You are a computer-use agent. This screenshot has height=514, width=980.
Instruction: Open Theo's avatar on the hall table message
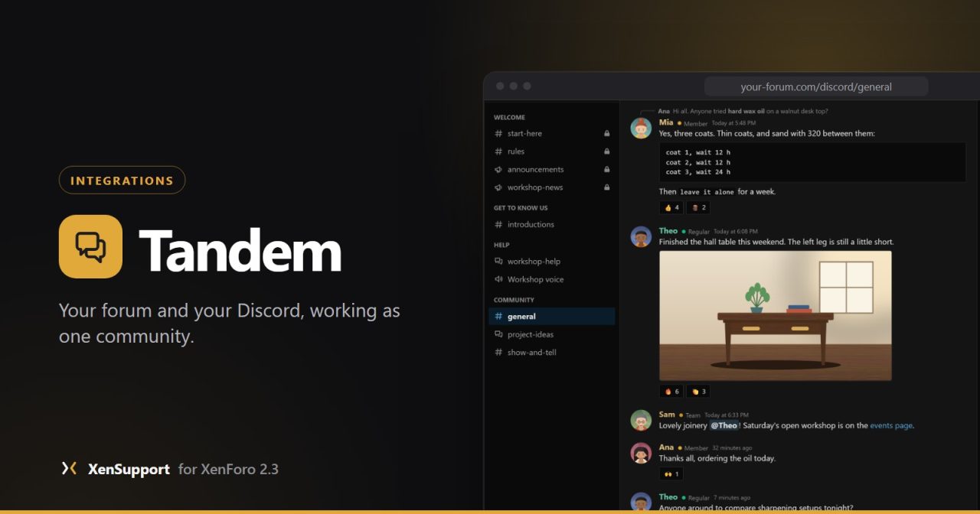(x=641, y=236)
